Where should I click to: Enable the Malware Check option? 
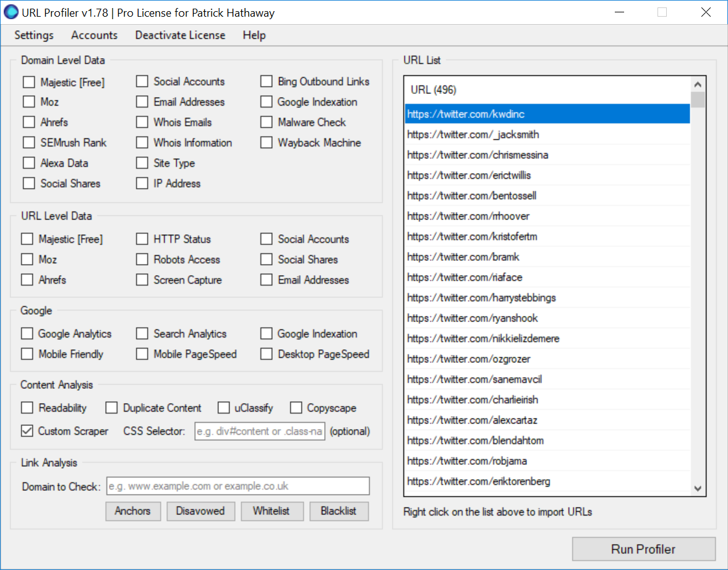coord(266,122)
